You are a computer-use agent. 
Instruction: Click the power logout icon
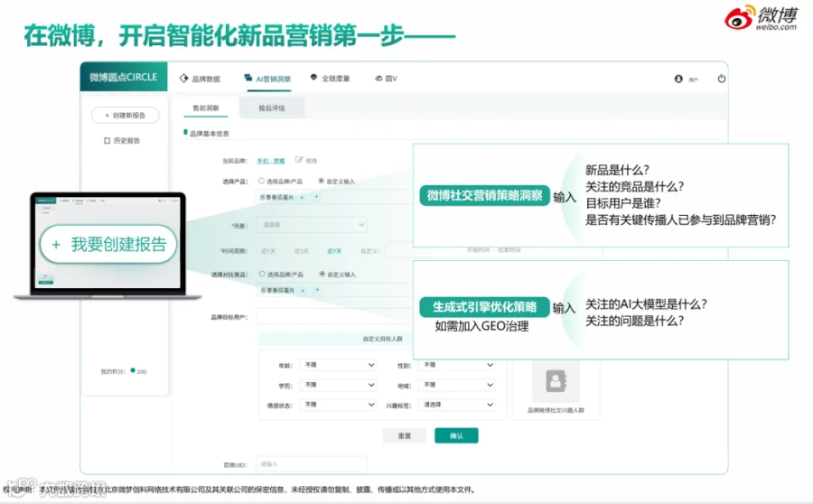click(x=721, y=79)
